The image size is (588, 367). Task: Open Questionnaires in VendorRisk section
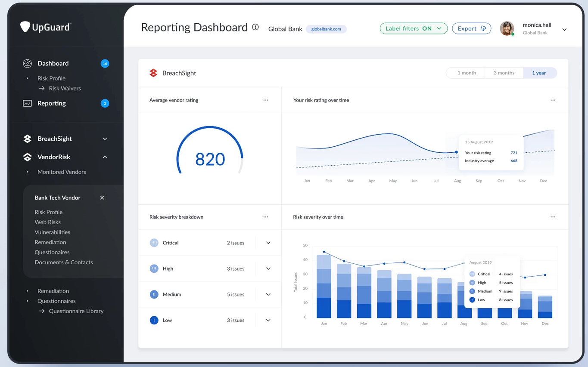pos(56,301)
